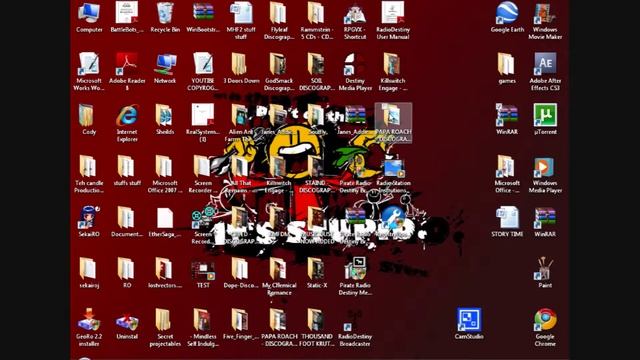
Task: Open the RO folder
Action: 127,269
